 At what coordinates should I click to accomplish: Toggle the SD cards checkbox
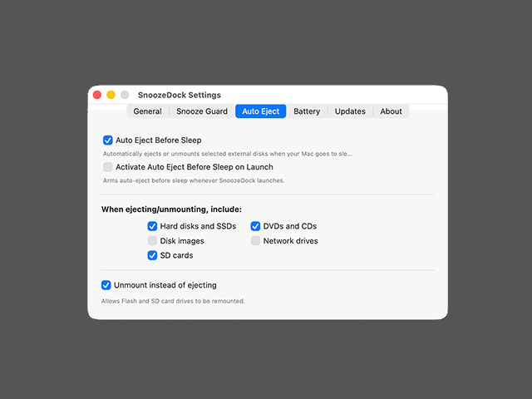tap(152, 255)
